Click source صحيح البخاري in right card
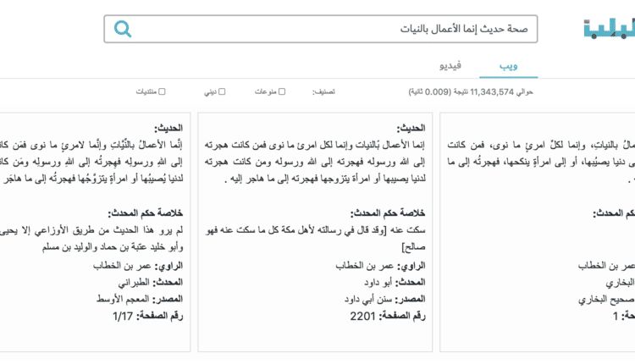Screen dimensions: 635x364 coord(606,299)
